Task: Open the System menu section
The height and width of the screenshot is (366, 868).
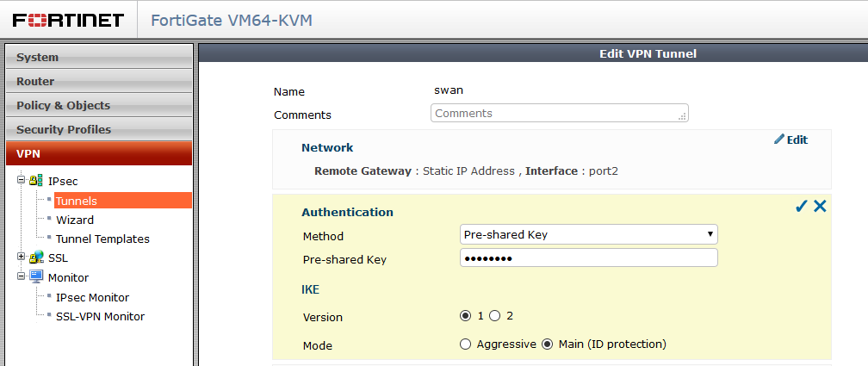Action: [98, 58]
